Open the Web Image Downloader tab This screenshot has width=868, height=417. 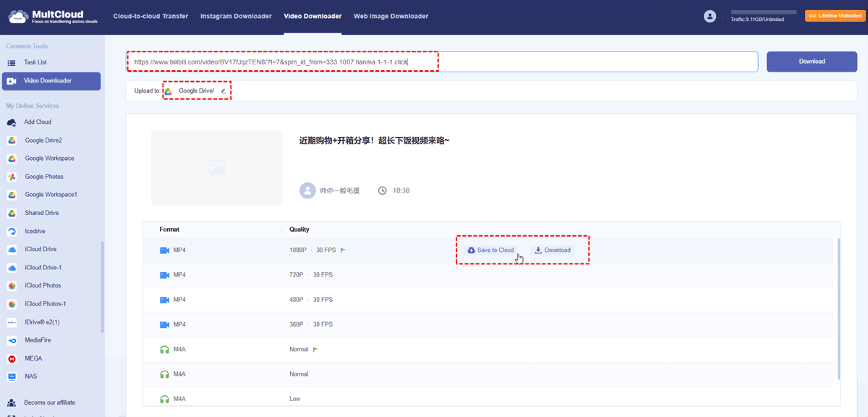(391, 16)
